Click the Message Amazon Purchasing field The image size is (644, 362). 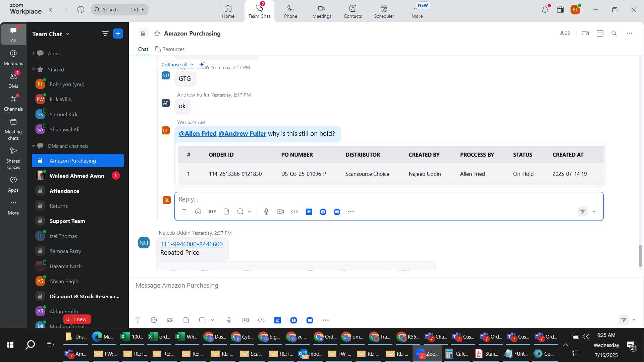click(x=386, y=286)
